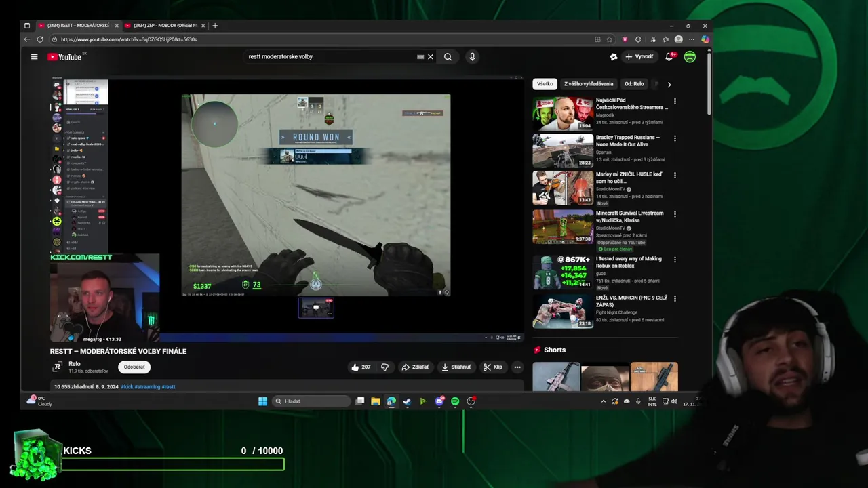868x488 pixels.
Task: Select the Od: Relo filter chip
Action: point(634,84)
